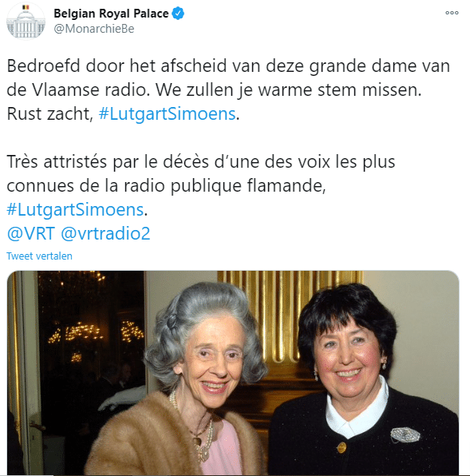470x476 pixels.
Task: Click the dark-haired woman's face in the photo
Action: (349, 359)
